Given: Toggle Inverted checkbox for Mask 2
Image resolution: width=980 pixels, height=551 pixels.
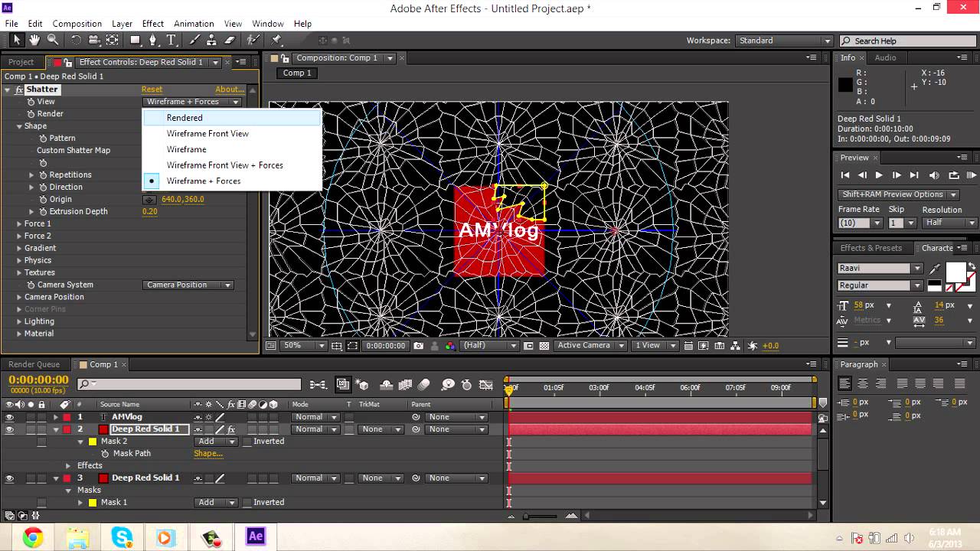Looking at the screenshot, I should (247, 442).
